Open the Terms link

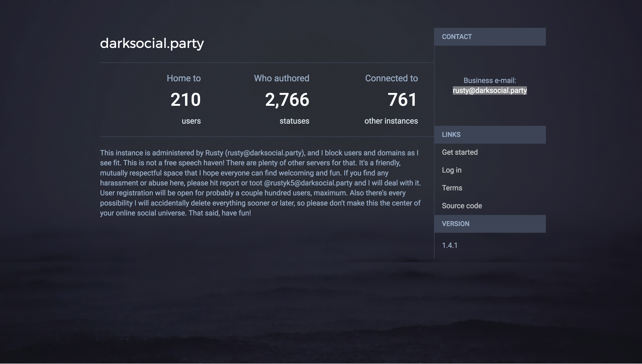(x=452, y=188)
